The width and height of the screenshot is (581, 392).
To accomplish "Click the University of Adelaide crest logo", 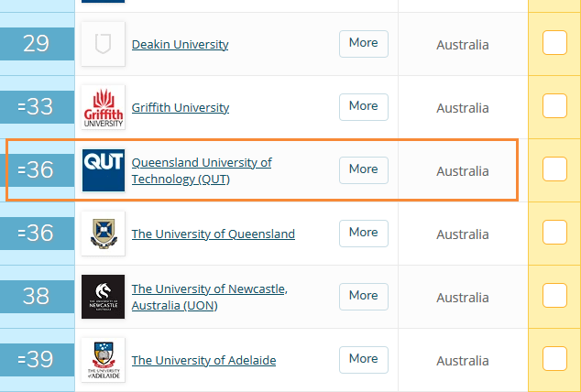I will 103,360.
